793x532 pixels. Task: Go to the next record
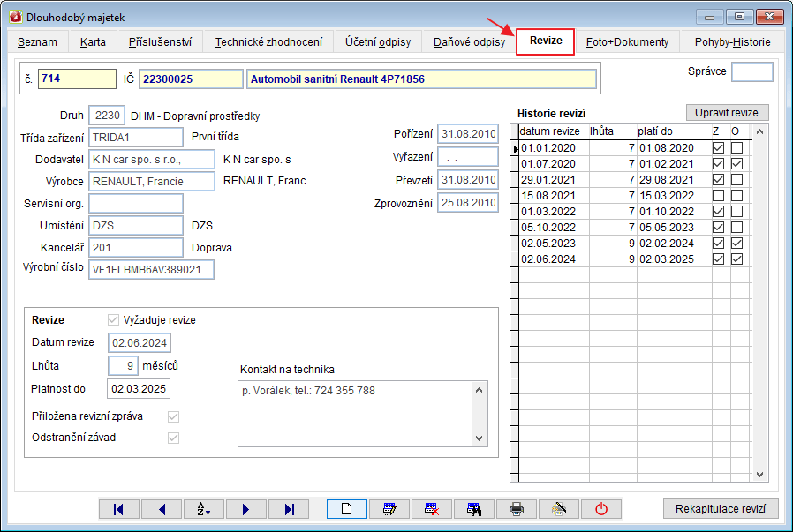pos(246,509)
